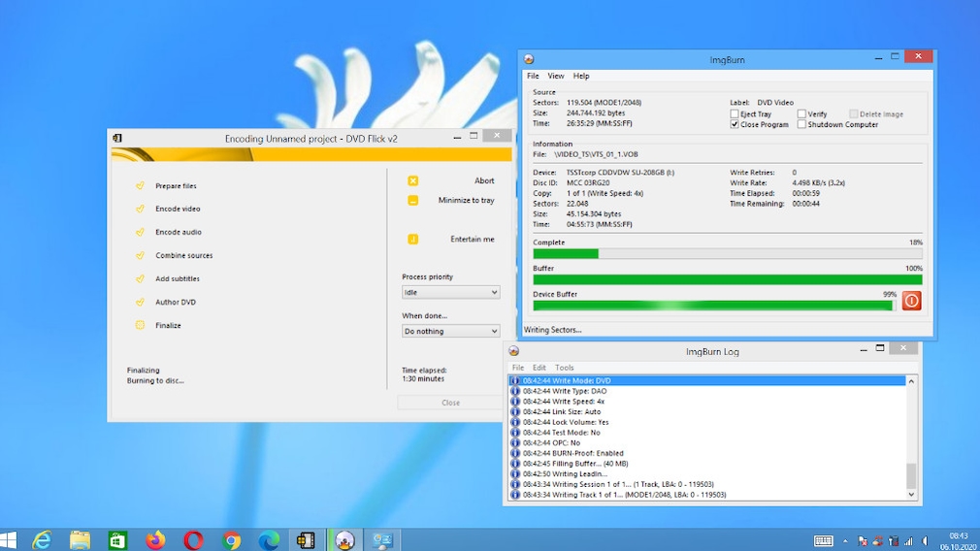
Task: Click the DVD Flick title bar icon
Action: (117, 138)
